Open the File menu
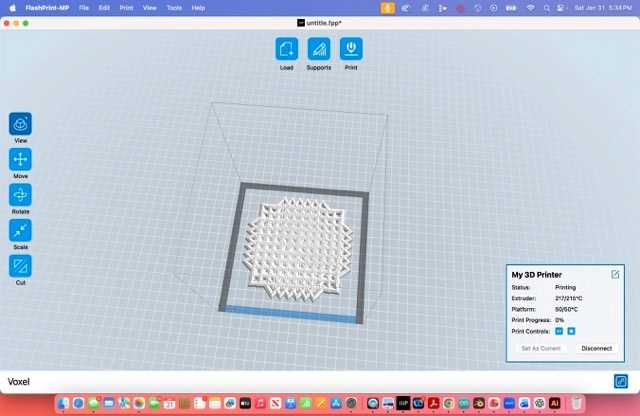Viewport: 640px width, 416px height. 83,7
